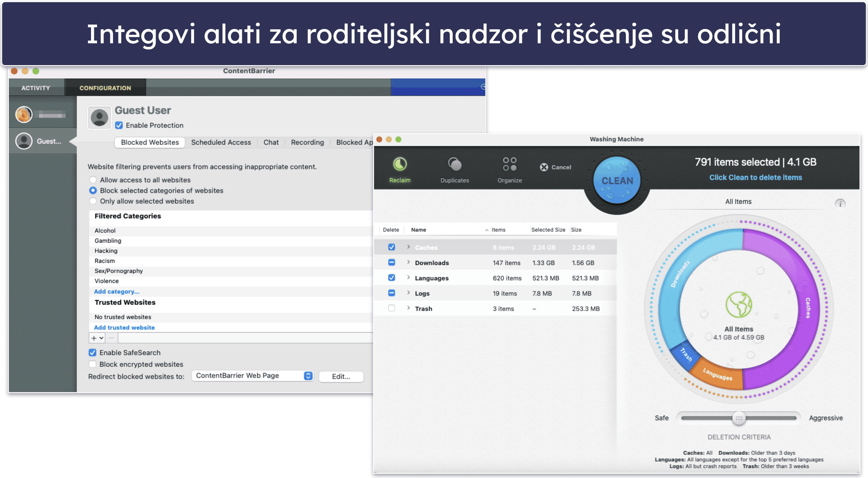Image resolution: width=868 pixels, height=478 pixels.
Task: Click Add trusted website link
Action: [x=124, y=328]
